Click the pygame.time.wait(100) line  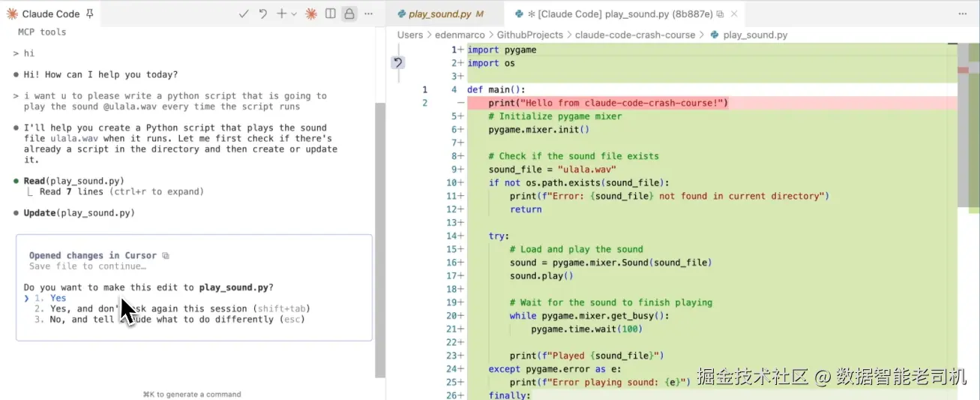coord(586,329)
